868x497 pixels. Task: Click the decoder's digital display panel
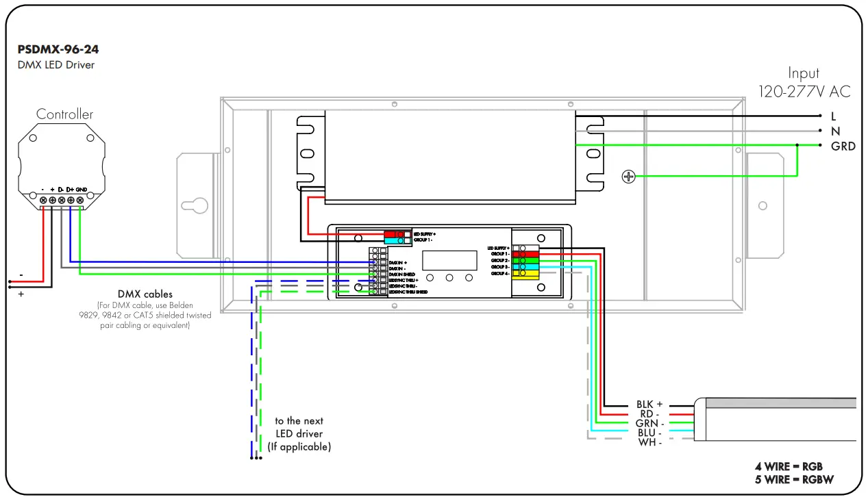point(450,260)
